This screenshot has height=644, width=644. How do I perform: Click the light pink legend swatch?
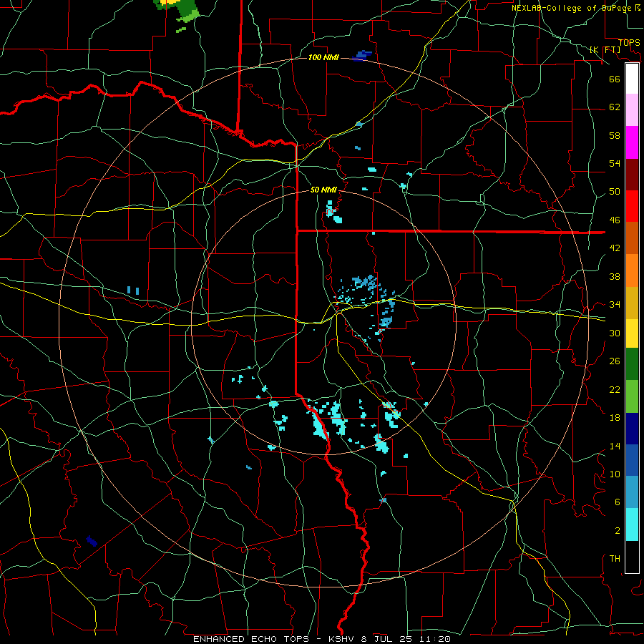[632, 110]
